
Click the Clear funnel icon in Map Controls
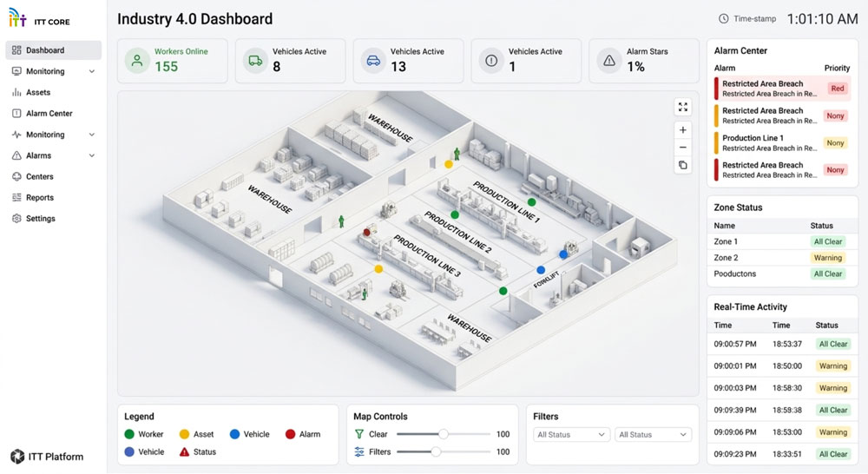tap(359, 434)
